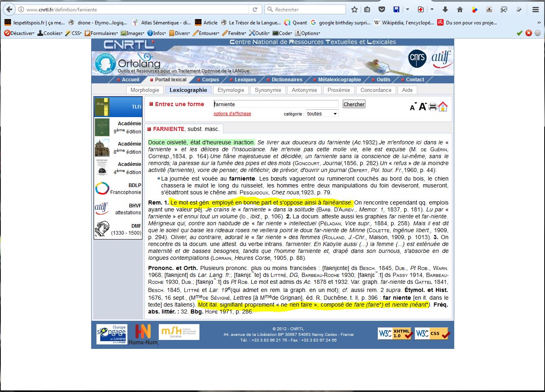Open the Qwant bookmark

295,23
